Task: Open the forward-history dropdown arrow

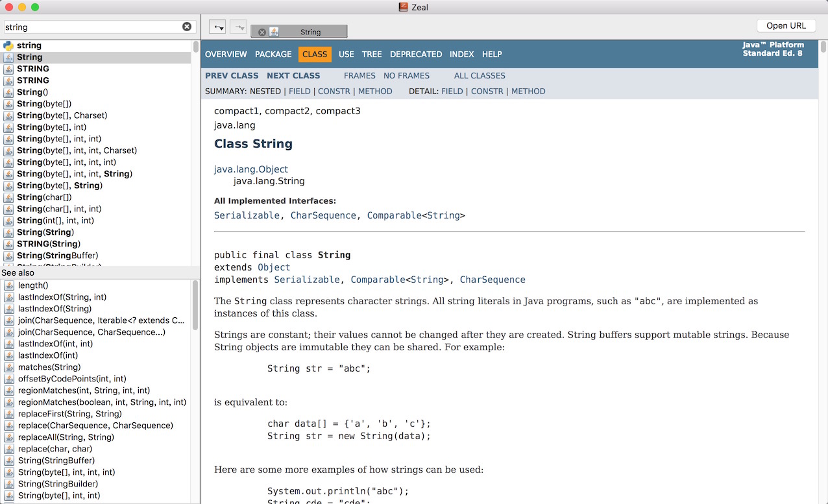Action: (237, 27)
